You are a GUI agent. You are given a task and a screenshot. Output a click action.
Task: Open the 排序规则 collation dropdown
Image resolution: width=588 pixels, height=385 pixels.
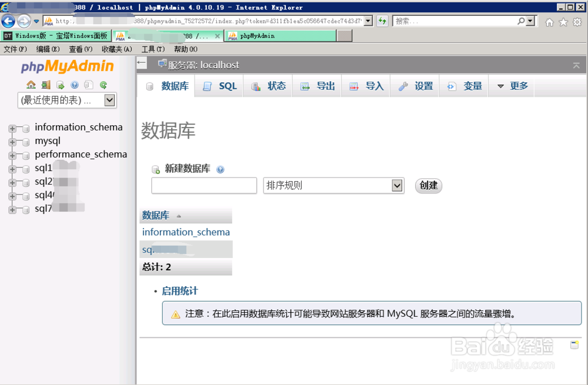pos(334,185)
